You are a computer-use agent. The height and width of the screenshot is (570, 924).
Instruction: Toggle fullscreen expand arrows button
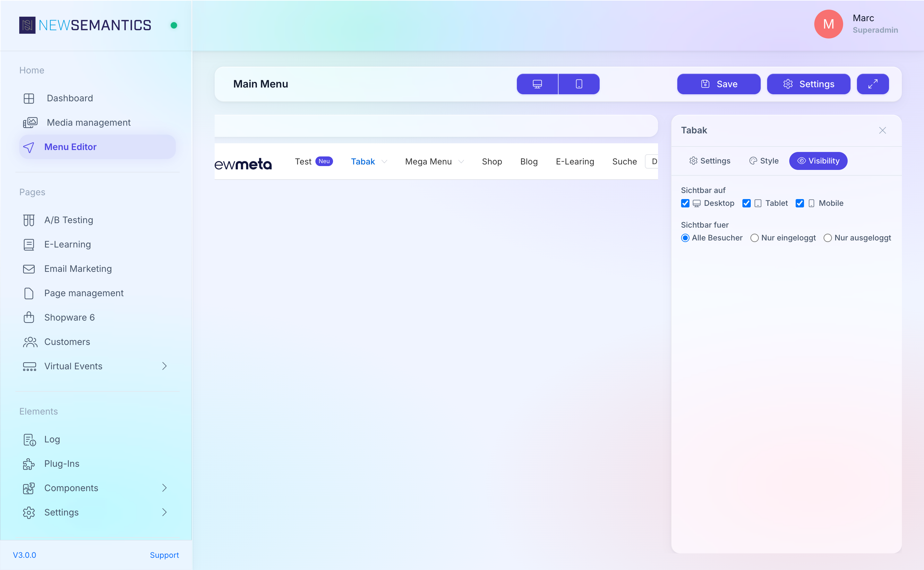[x=873, y=84]
